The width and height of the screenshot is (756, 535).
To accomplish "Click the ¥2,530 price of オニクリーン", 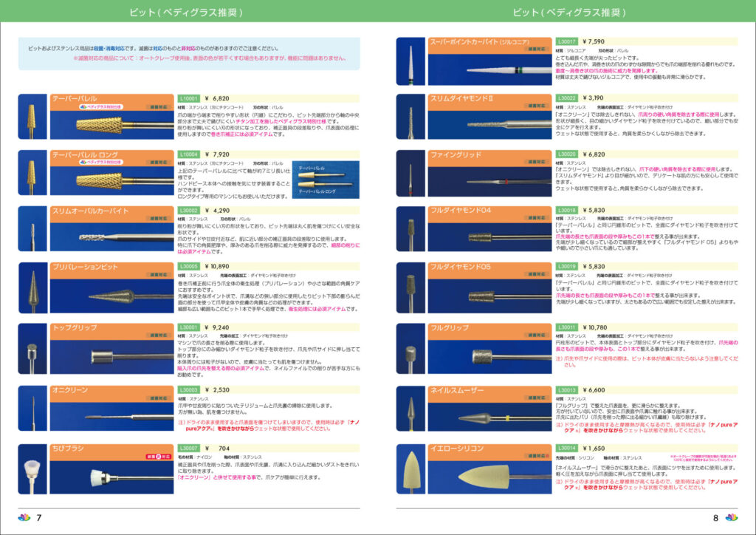I will (x=218, y=389).
